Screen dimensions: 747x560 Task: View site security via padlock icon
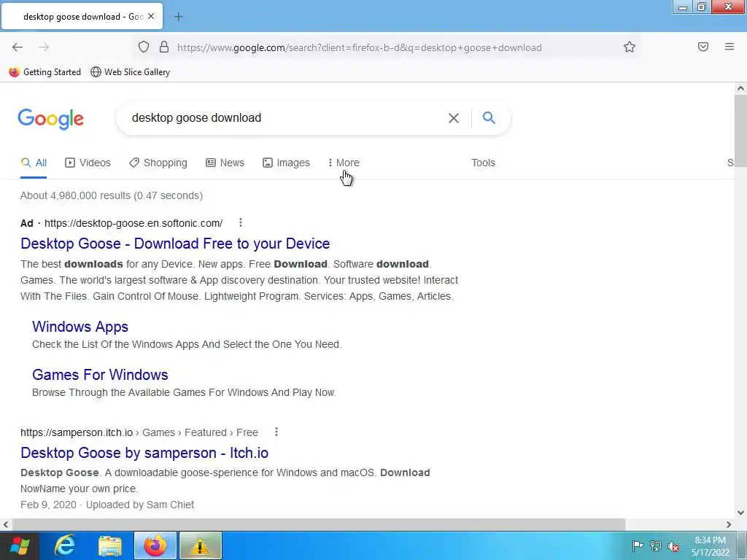[164, 47]
